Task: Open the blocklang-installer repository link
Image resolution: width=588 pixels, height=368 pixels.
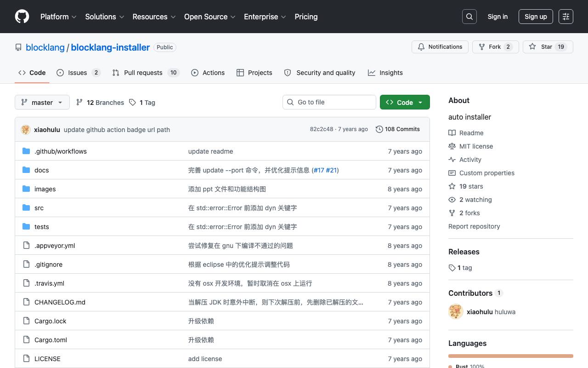Action: tap(110, 47)
